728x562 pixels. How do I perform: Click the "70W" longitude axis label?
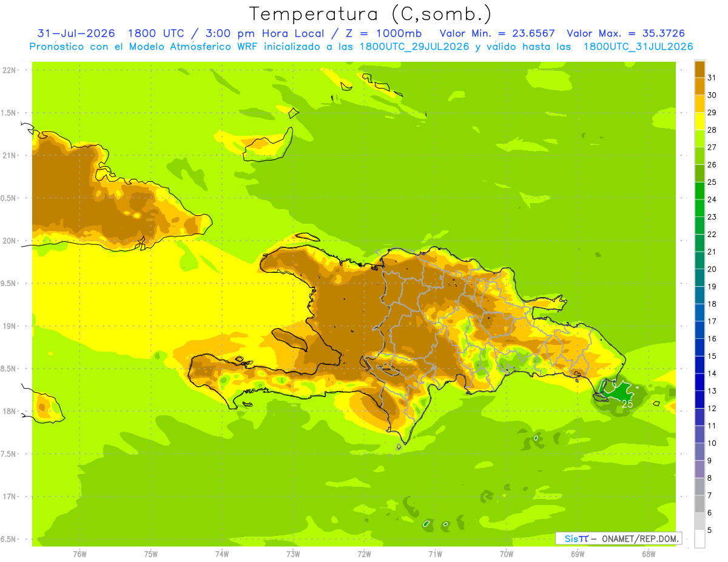pos(507,554)
